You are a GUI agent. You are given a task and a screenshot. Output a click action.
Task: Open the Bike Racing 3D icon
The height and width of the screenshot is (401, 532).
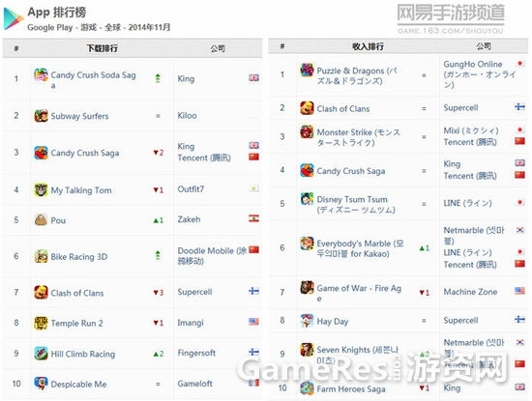(x=41, y=256)
